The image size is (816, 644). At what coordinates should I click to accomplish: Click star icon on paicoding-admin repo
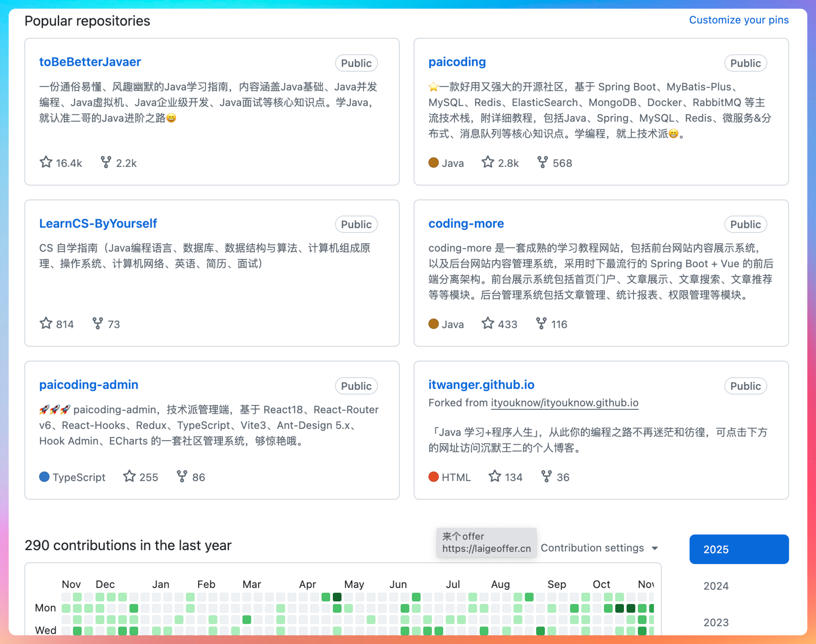click(x=129, y=476)
